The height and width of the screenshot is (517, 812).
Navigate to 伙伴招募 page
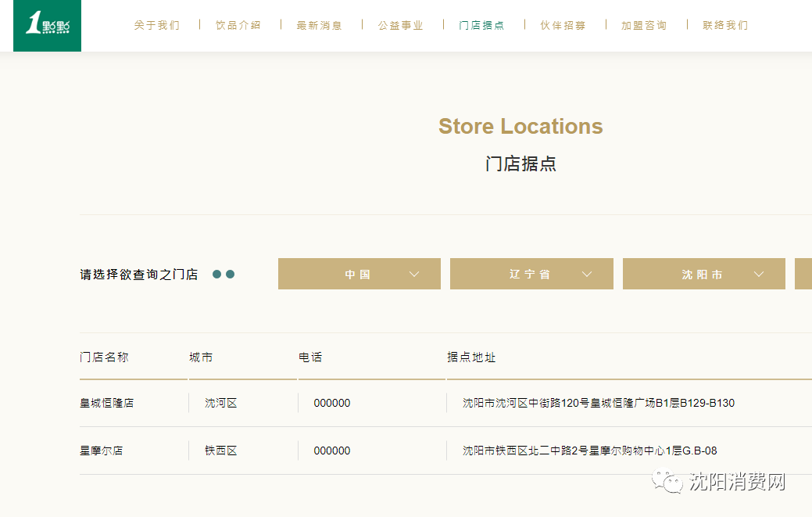563,25
